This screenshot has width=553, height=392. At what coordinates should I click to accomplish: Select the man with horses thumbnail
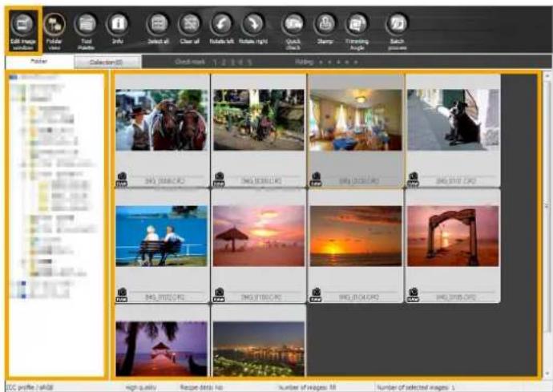coord(162,120)
